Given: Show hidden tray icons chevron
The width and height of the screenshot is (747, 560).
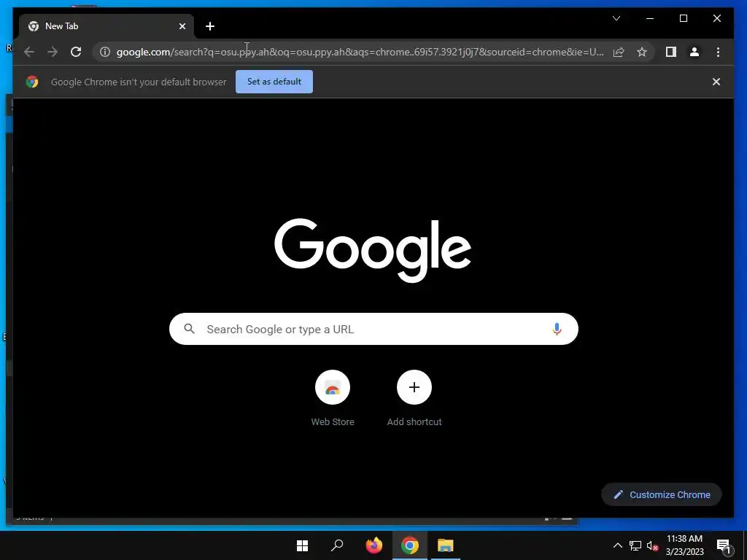Looking at the screenshot, I should click(x=617, y=545).
